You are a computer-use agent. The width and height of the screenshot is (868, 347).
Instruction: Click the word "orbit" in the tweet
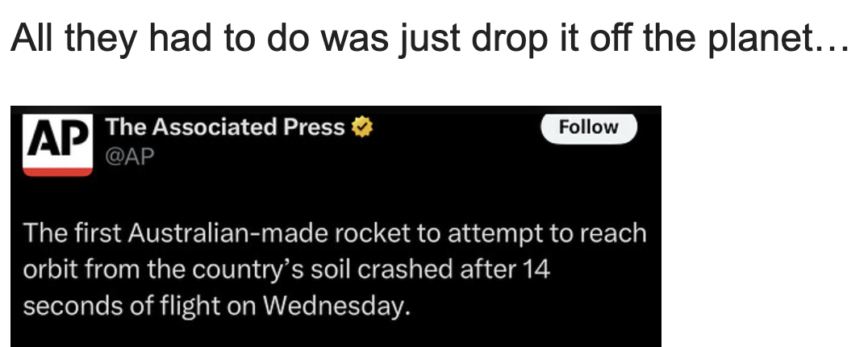[x=48, y=270]
